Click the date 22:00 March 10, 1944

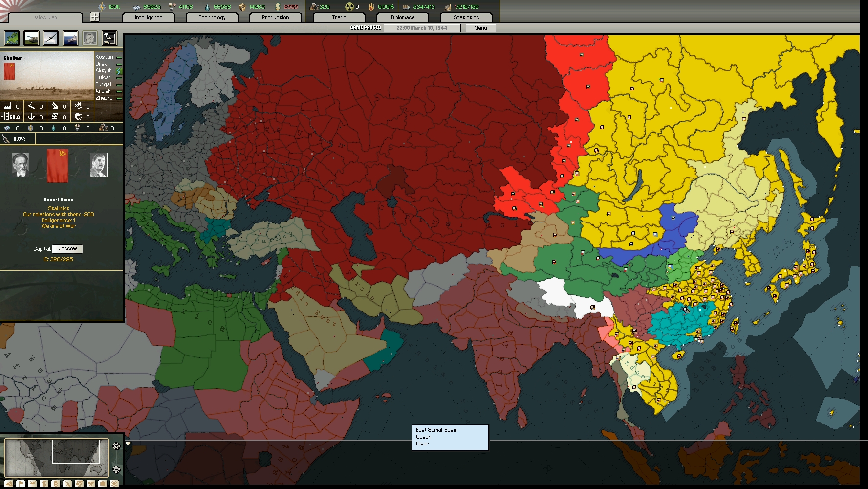(422, 28)
